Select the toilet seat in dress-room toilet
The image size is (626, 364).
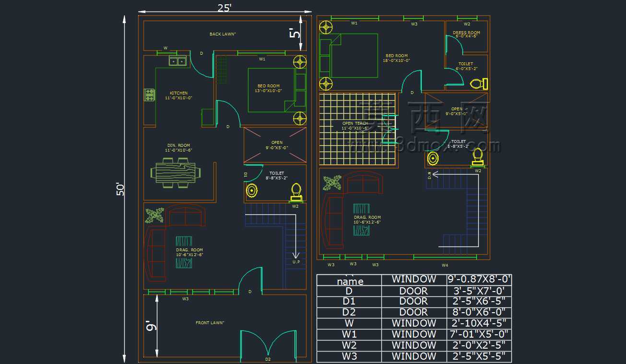click(479, 84)
